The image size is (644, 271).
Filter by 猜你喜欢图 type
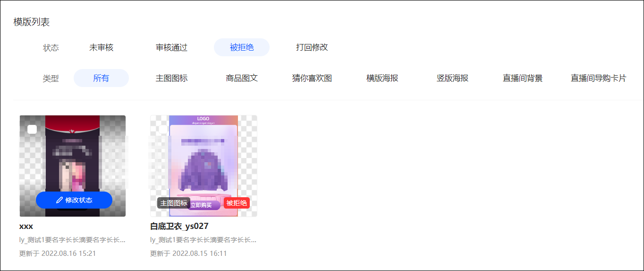312,78
